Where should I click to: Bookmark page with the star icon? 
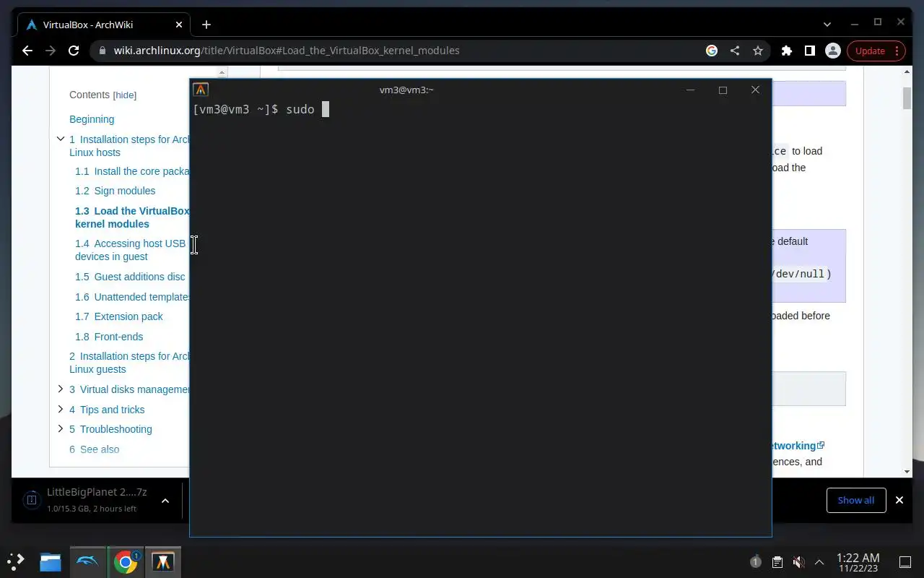[x=758, y=51]
